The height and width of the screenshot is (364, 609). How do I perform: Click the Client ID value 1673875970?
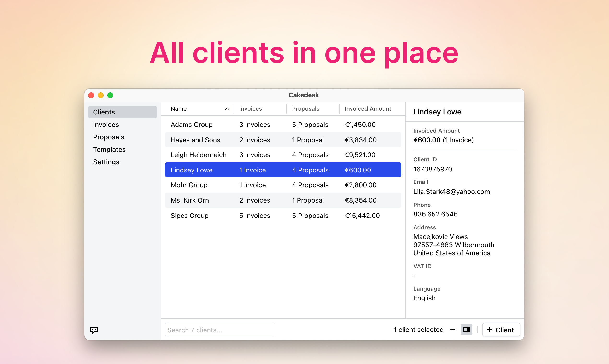[433, 169]
